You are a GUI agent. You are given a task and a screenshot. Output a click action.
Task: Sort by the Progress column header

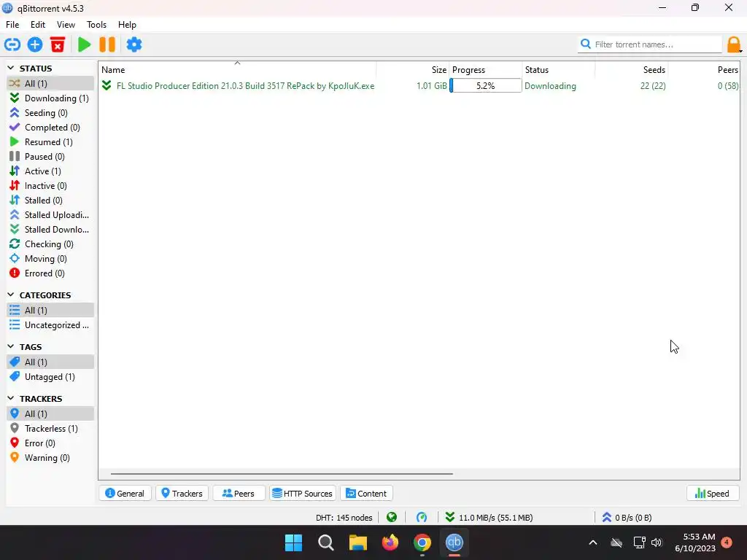pos(485,69)
